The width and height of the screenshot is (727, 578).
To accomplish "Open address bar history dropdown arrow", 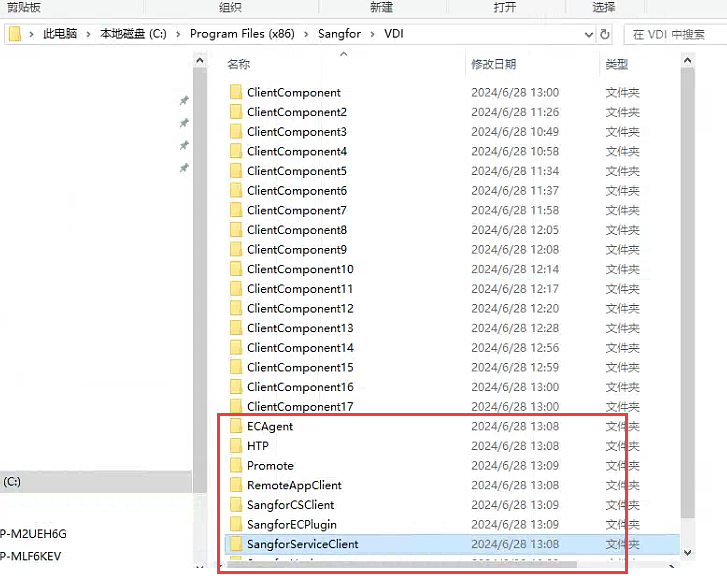I will (x=589, y=34).
